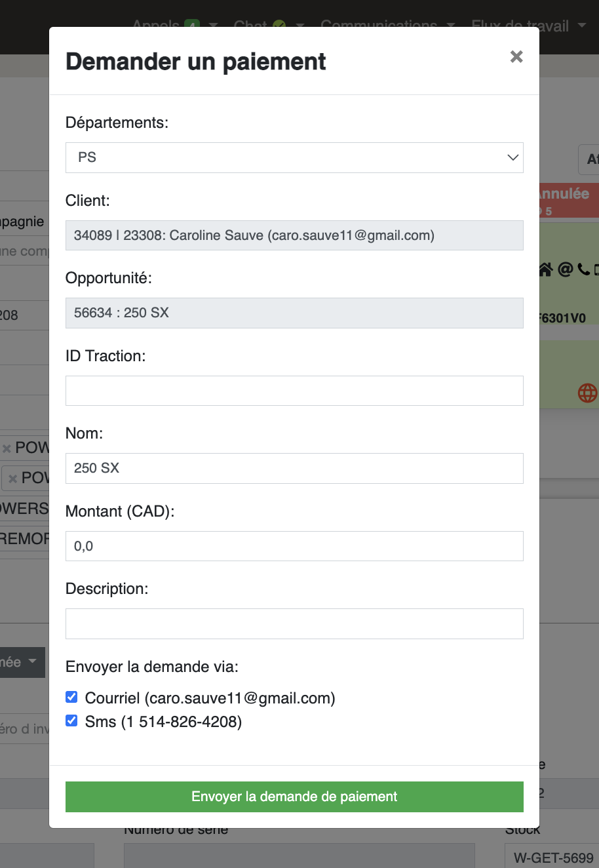Remove the first POW tag

click(x=7, y=448)
